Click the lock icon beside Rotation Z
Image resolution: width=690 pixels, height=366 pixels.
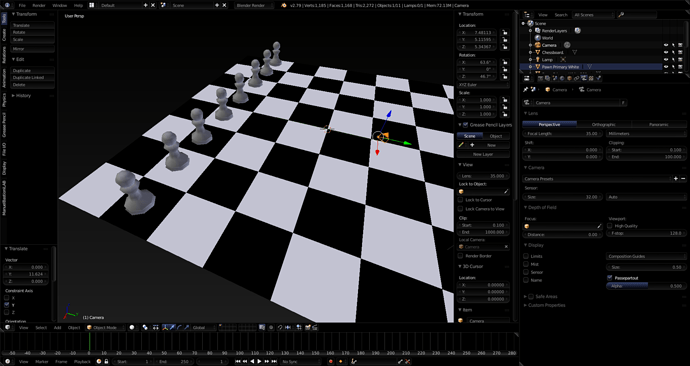[x=504, y=77]
